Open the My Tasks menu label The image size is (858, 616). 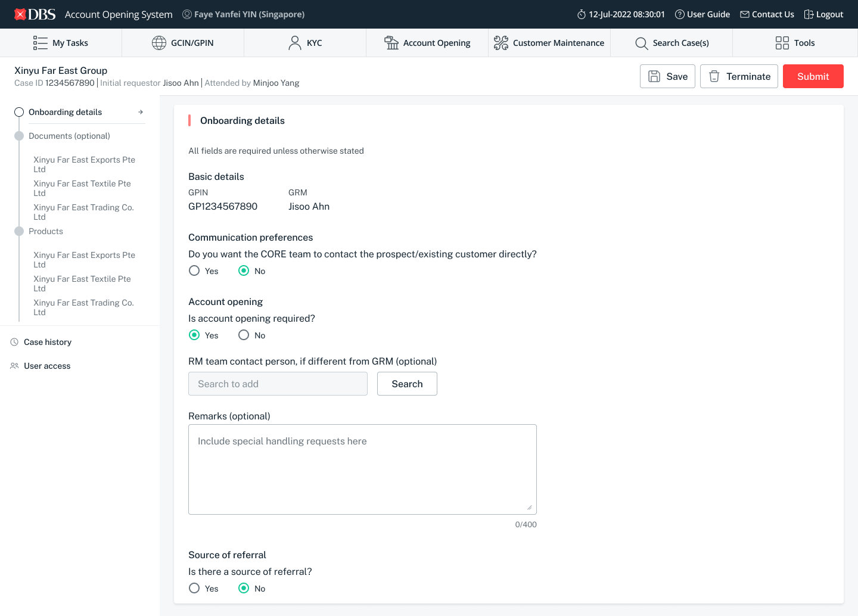(70, 43)
